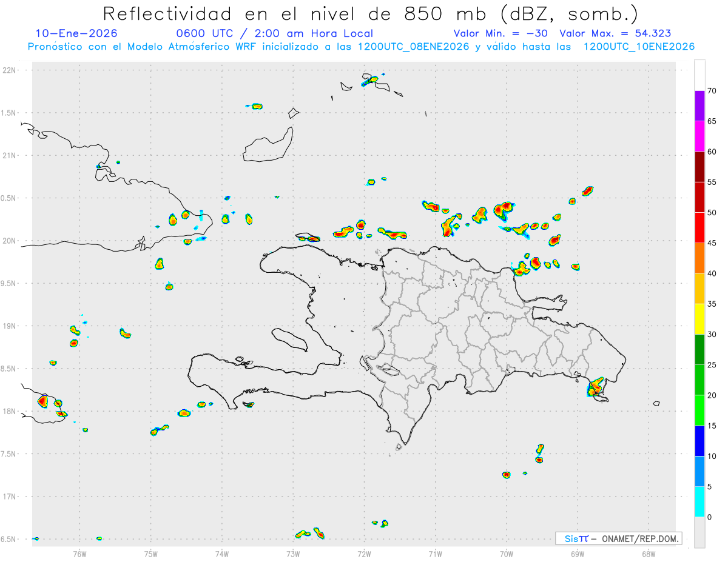Select the yellow 30–35 dBZ colorbar segment
This screenshot has width=728, height=562.
pos(699,319)
